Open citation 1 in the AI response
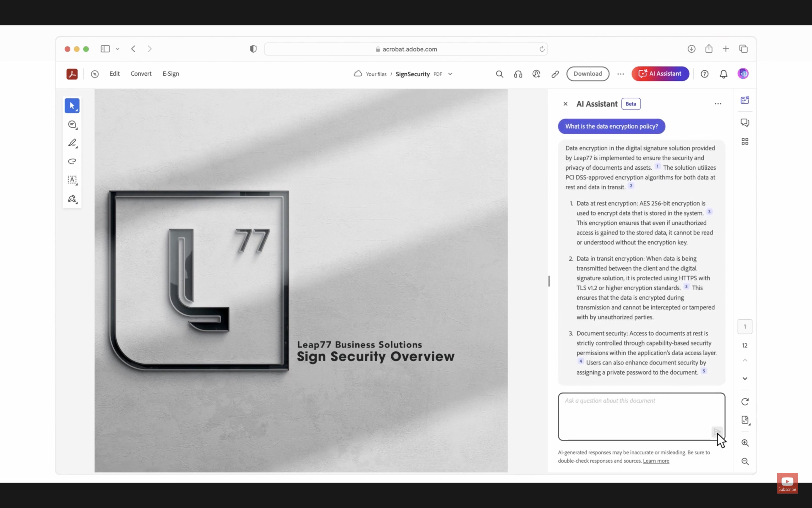Screen dimensions: 812x508 [657, 166]
